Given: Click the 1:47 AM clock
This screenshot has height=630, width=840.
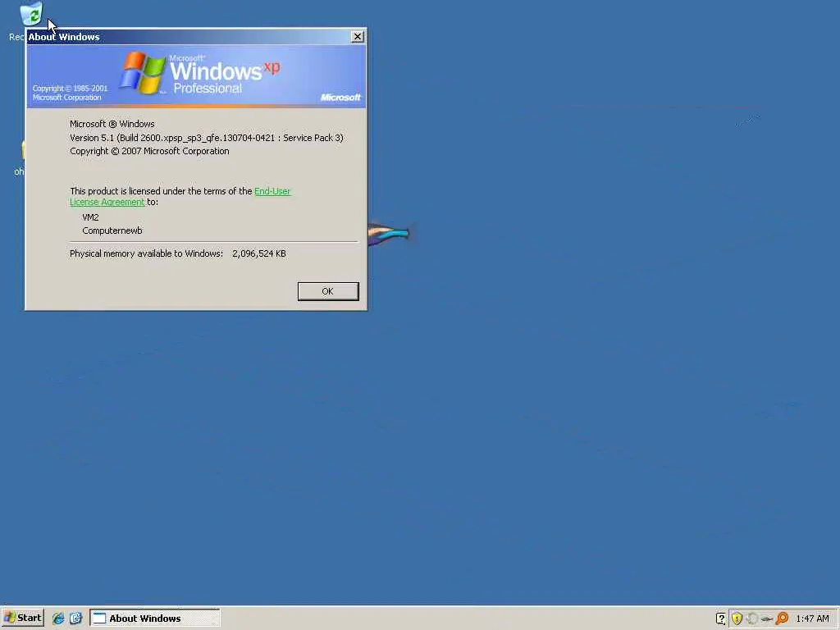Looking at the screenshot, I should click(812, 619).
